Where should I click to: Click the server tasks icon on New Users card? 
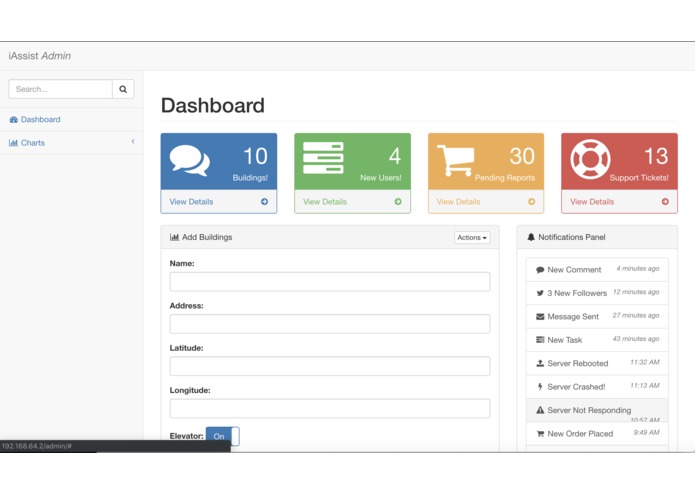[x=323, y=158]
